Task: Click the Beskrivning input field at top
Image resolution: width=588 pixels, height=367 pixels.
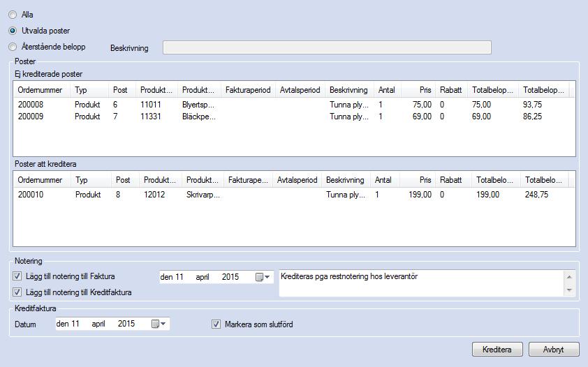Action: (x=327, y=47)
